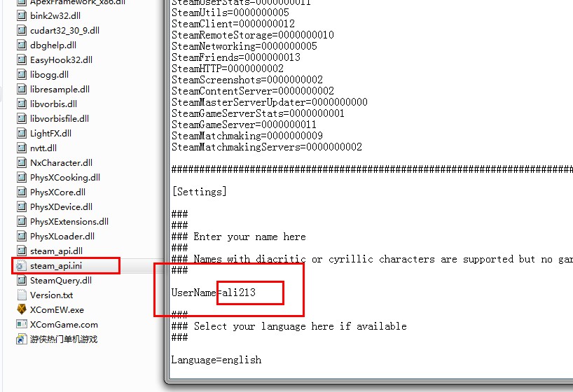Select the shortcut name 游侠热门单机游戏

[x=64, y=339]
